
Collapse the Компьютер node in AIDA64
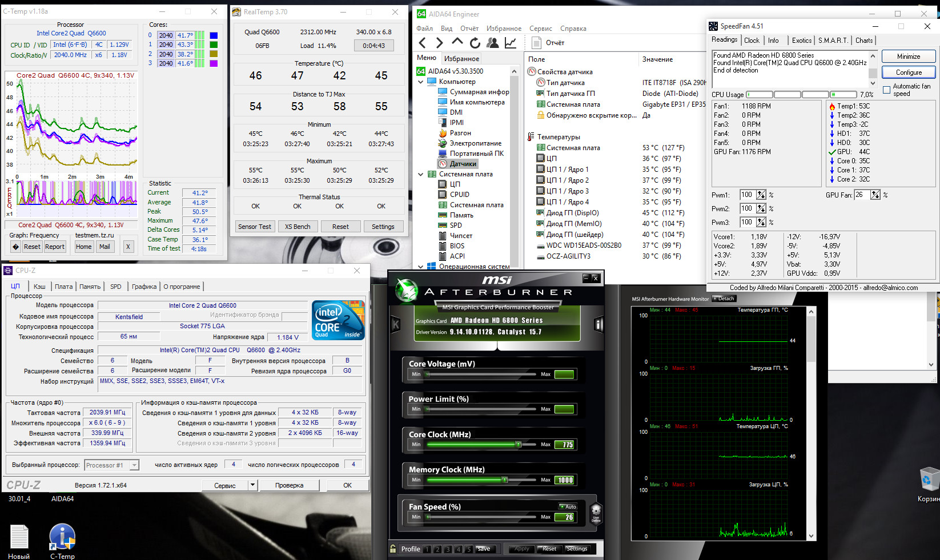[421, 82]
